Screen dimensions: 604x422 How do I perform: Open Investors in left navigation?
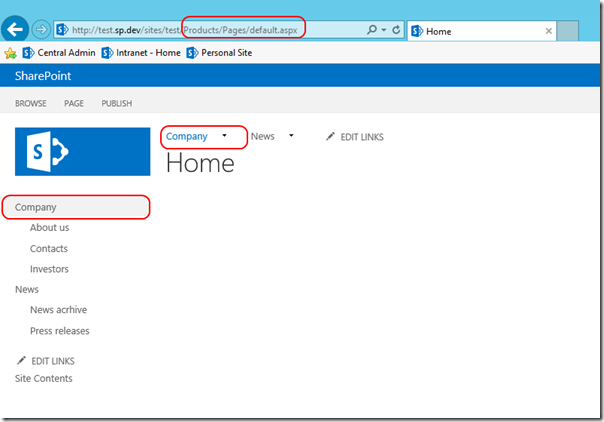(x=49, y=269)
